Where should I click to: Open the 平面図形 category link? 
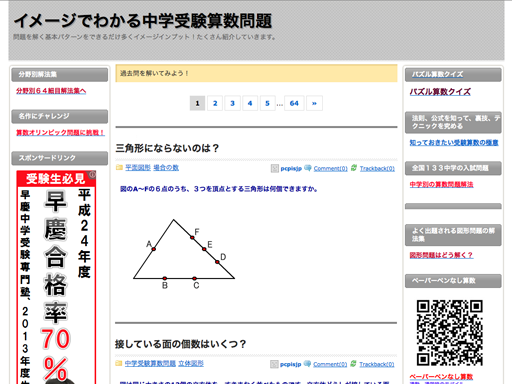pyautogui.click(x=138, y=168)
